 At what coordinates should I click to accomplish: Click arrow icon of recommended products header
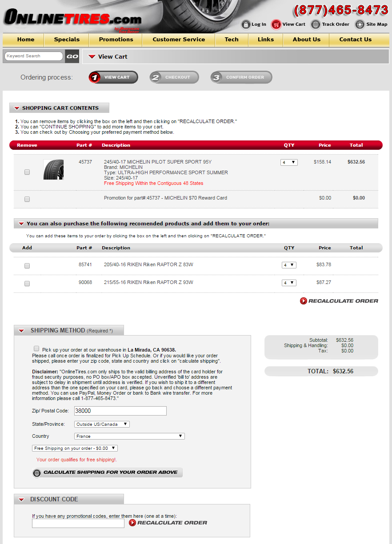click(x=21, y=224)
